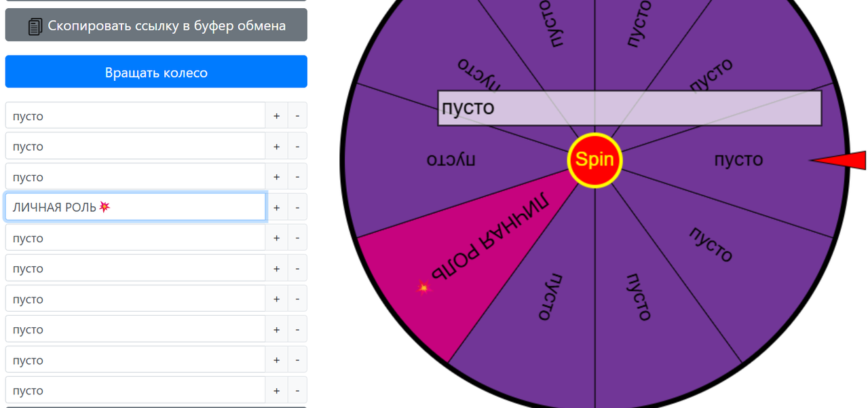Screen dimensions: 868x408
Task: Focus first пусто field under Вращать колесо button
Action: (135, 115)
